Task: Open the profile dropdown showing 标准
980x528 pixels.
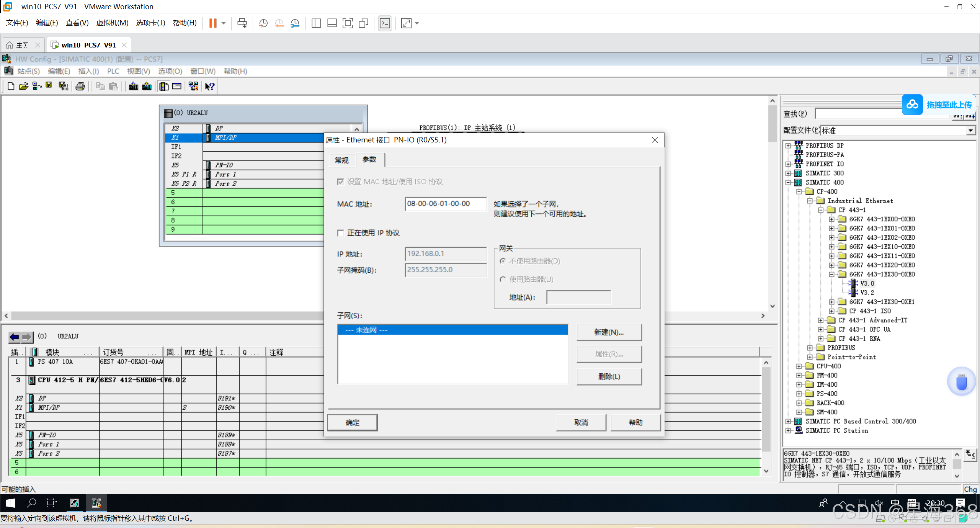Action: 970,131
